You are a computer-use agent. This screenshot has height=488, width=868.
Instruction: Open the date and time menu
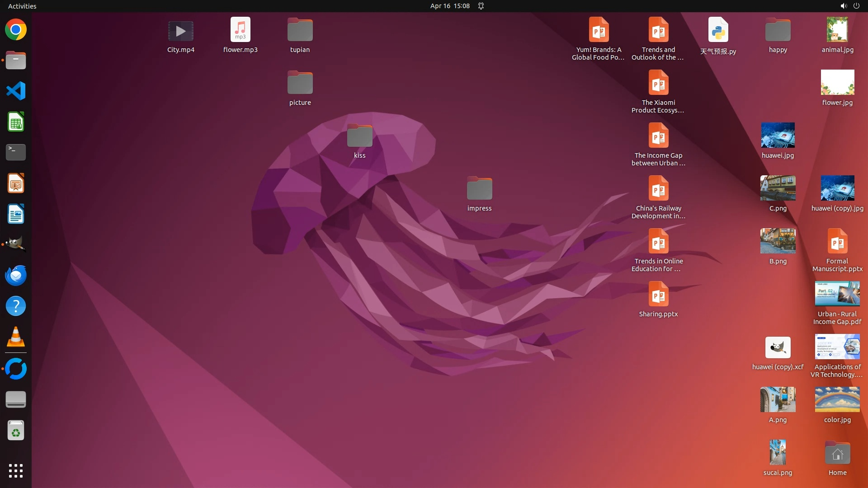pyautogui.click(x=449, y=6)
